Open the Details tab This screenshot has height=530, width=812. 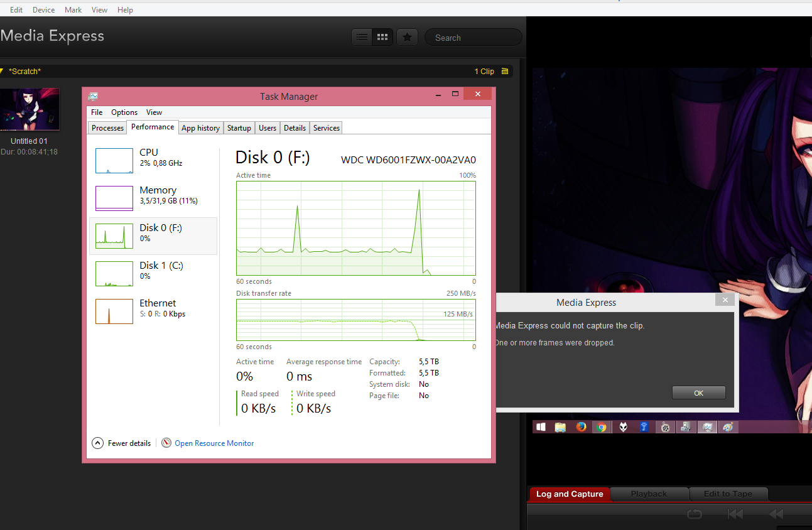click(295, 128)
